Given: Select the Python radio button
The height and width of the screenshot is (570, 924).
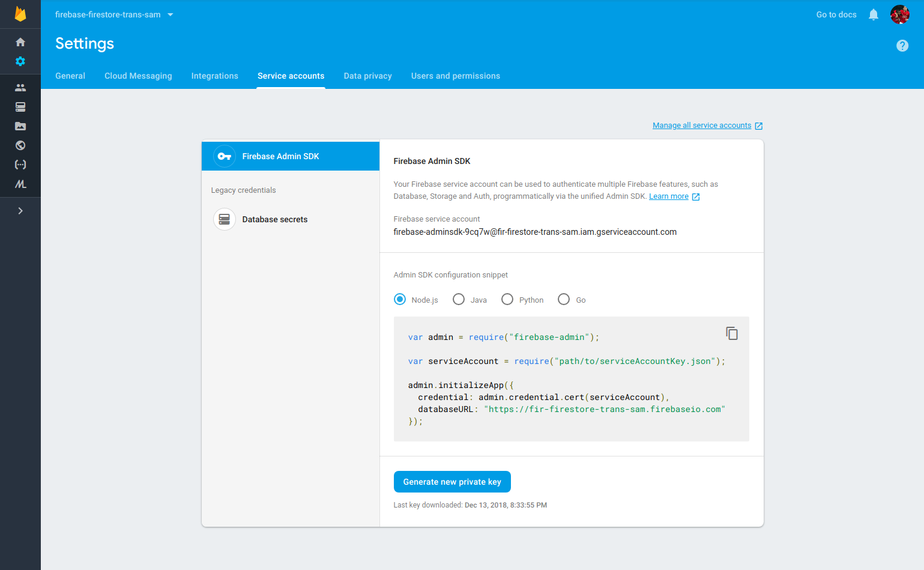Looking at the screenshot, I should (x=507, y=299).
